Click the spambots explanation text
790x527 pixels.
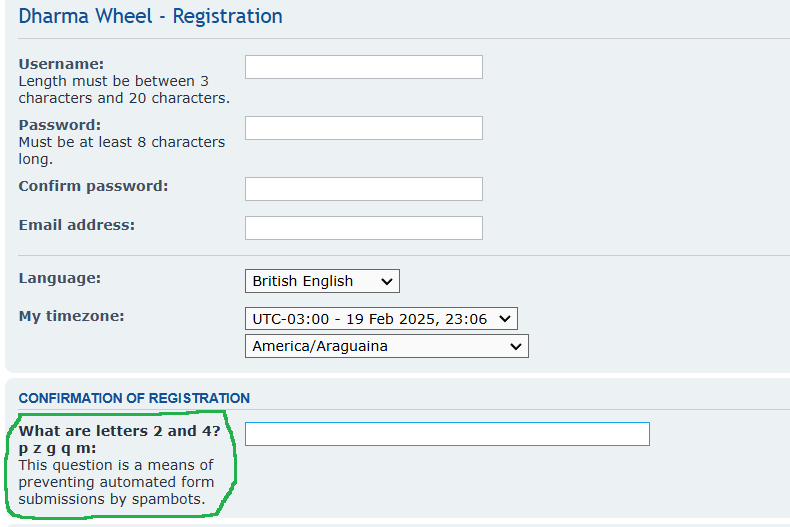116,482
